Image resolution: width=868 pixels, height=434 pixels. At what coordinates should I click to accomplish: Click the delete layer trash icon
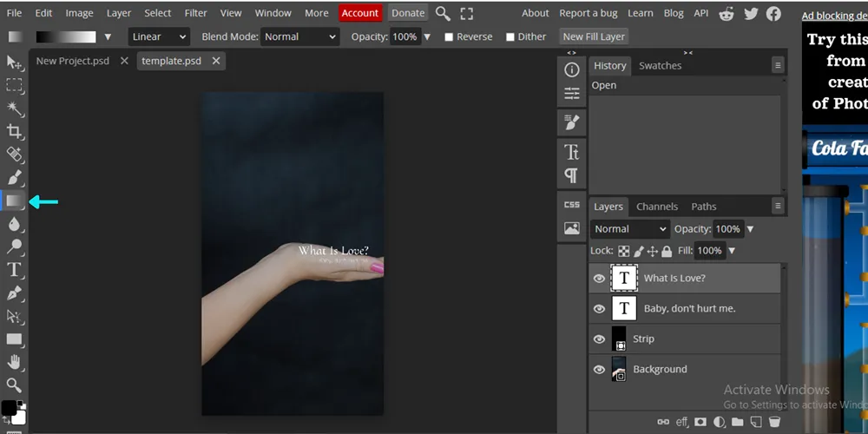(775, 422)
